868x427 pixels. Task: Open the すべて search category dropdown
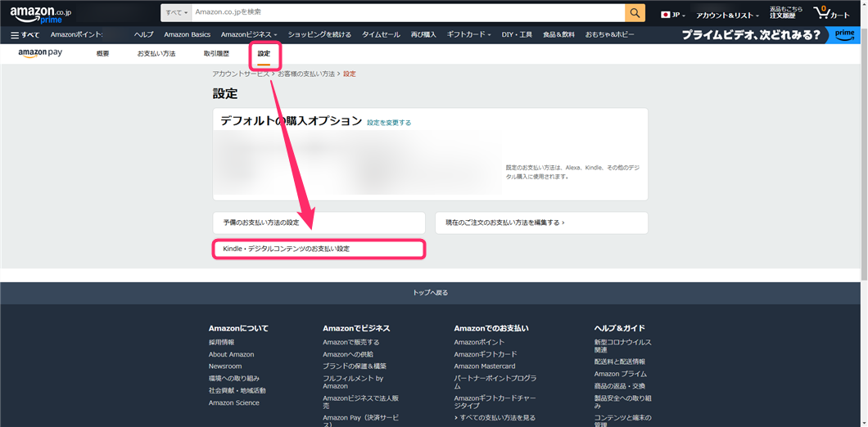177,12
